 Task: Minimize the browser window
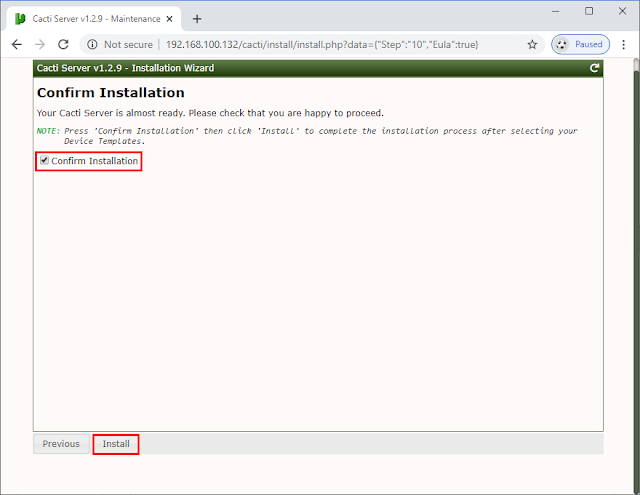(556, 11)
